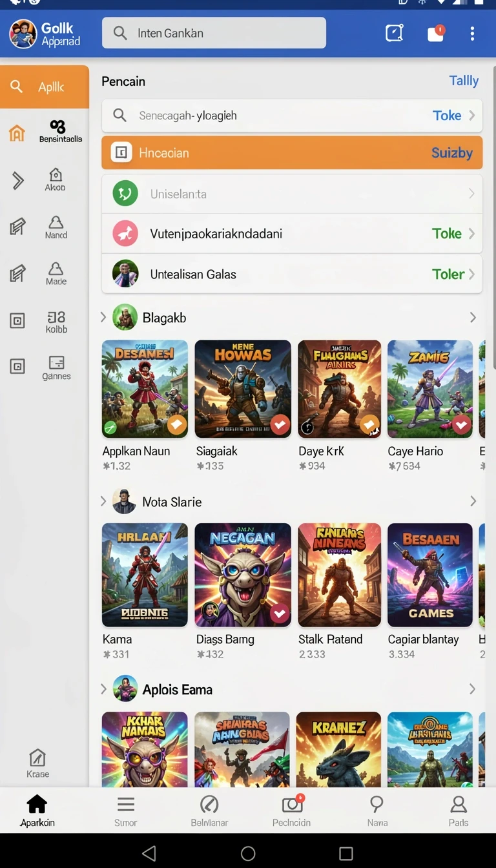Click the Daye KrK title
Image resolution: width=496 pixels, height=868 pixels.
[321, 451]
